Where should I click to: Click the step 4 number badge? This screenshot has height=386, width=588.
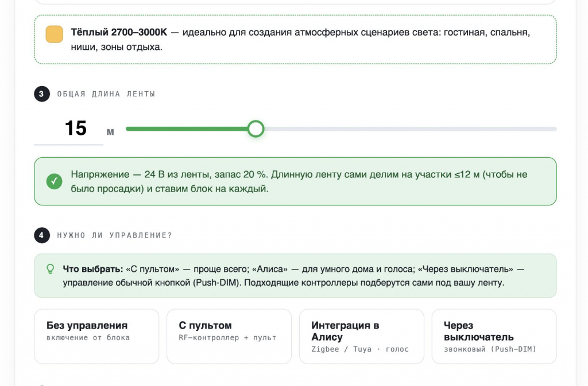(x=41, y=235)
